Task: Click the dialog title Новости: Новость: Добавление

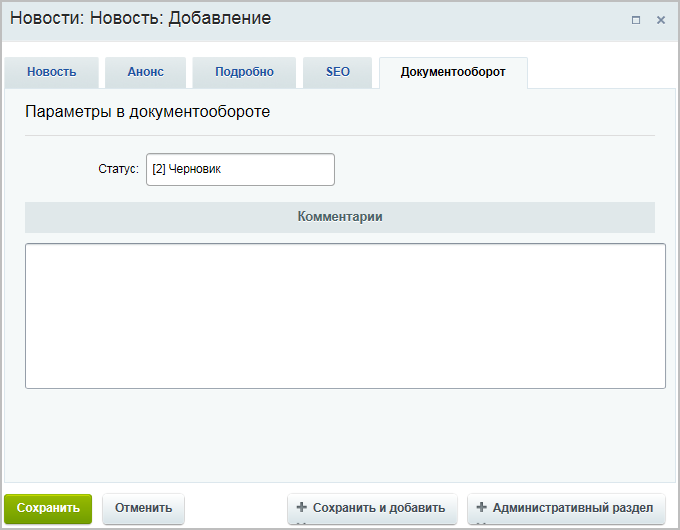Action: (140, 19)
